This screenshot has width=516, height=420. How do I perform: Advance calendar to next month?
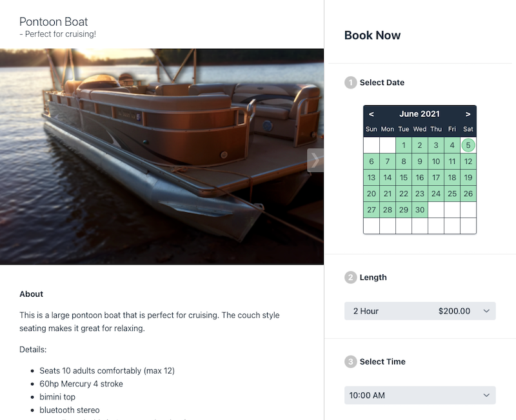(468, 114)
